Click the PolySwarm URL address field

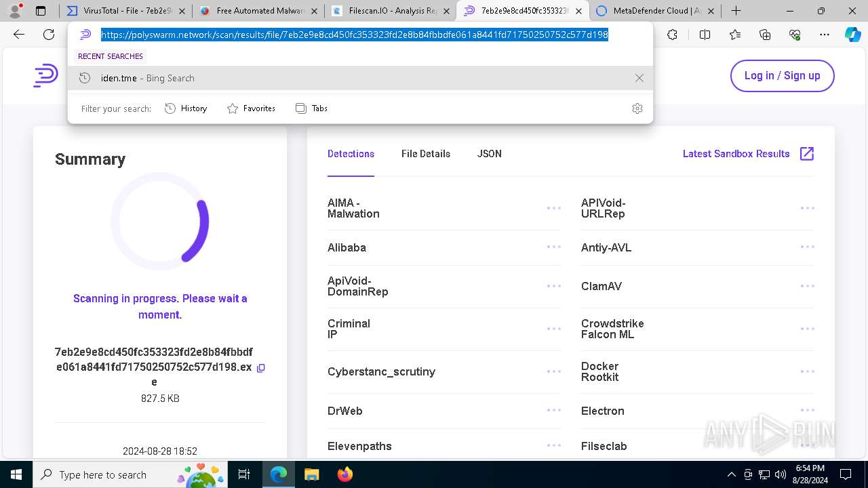coord(355,35)
